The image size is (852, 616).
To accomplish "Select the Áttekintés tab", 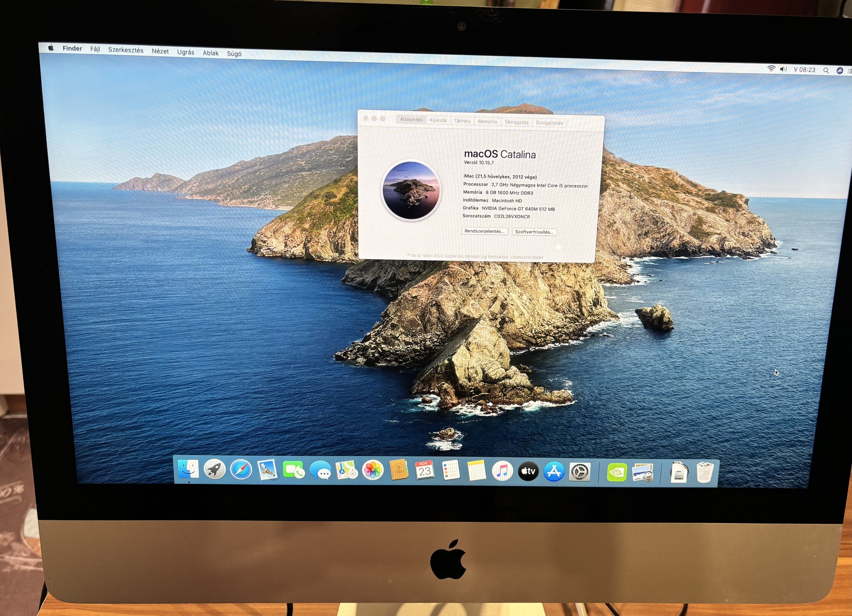I will [x=411, y=120].
